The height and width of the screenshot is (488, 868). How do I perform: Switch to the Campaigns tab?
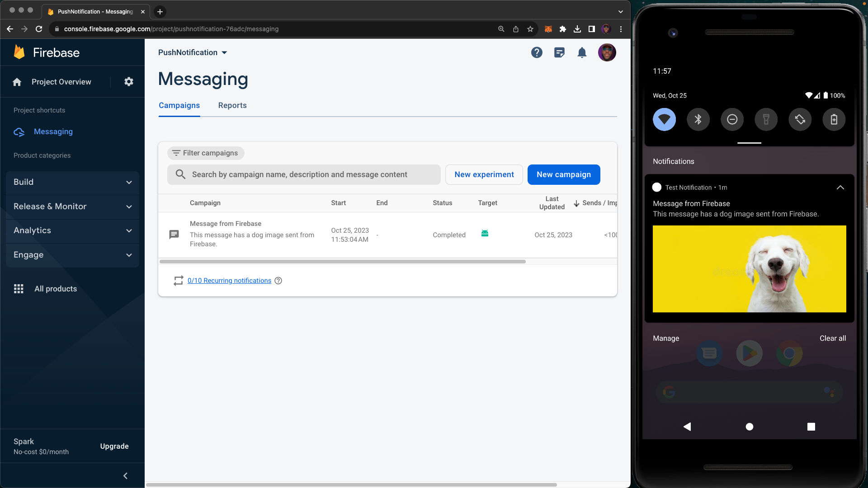click(179, 105)
